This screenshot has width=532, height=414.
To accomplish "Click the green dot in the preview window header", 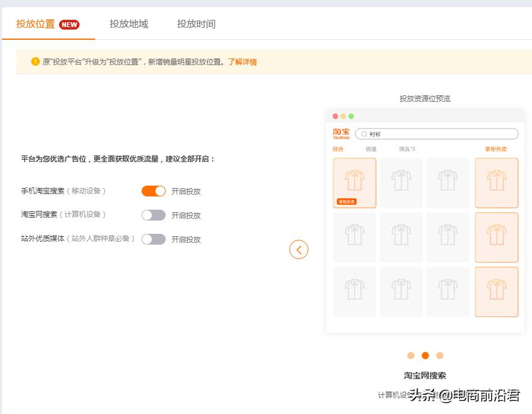I will click(352, 116).
